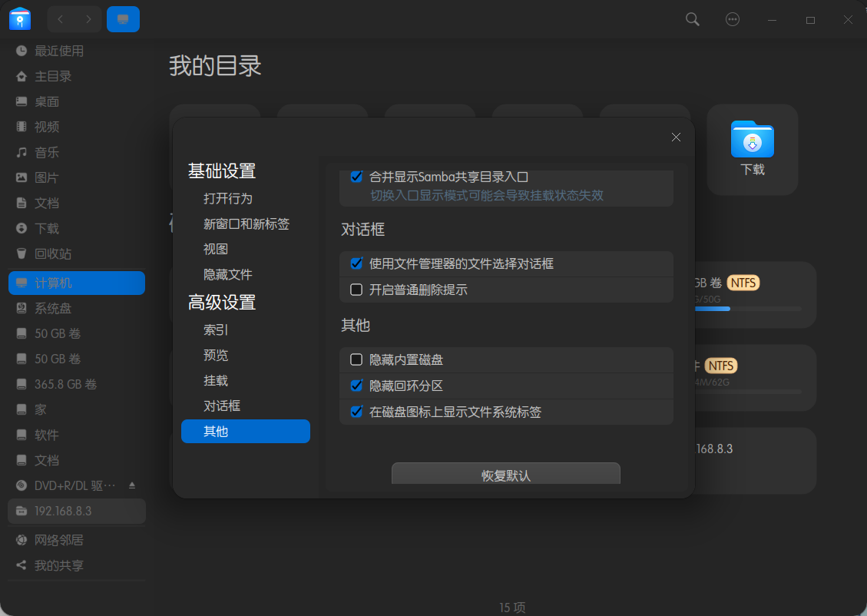Click the back navigation arrow
The image size is (867, 616).
60,19
